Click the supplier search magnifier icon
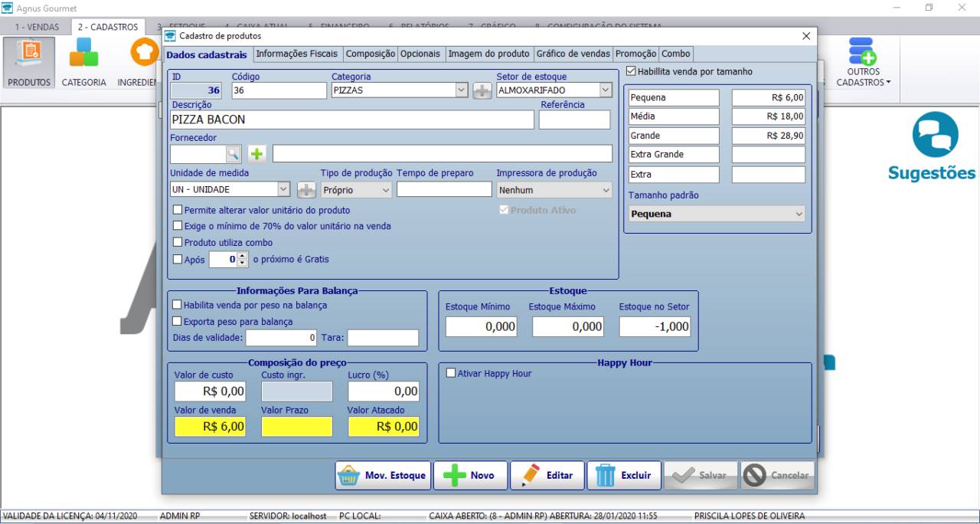 233,154
